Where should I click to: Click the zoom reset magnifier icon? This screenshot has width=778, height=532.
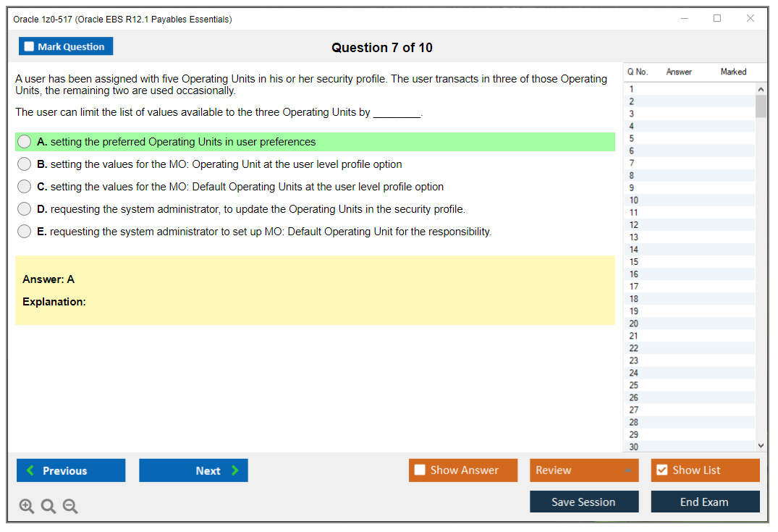click(48, 507)
